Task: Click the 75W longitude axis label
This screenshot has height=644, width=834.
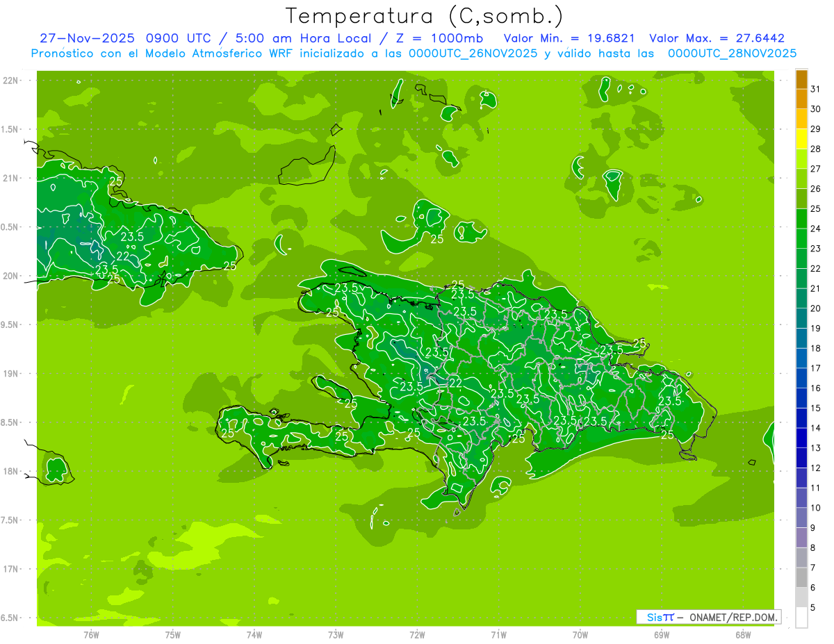Action: pyautogui.click(x=173, y=635)
